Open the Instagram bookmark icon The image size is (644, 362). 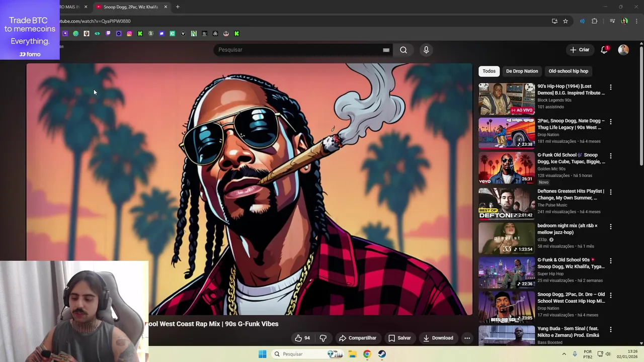tap(129, 34)
